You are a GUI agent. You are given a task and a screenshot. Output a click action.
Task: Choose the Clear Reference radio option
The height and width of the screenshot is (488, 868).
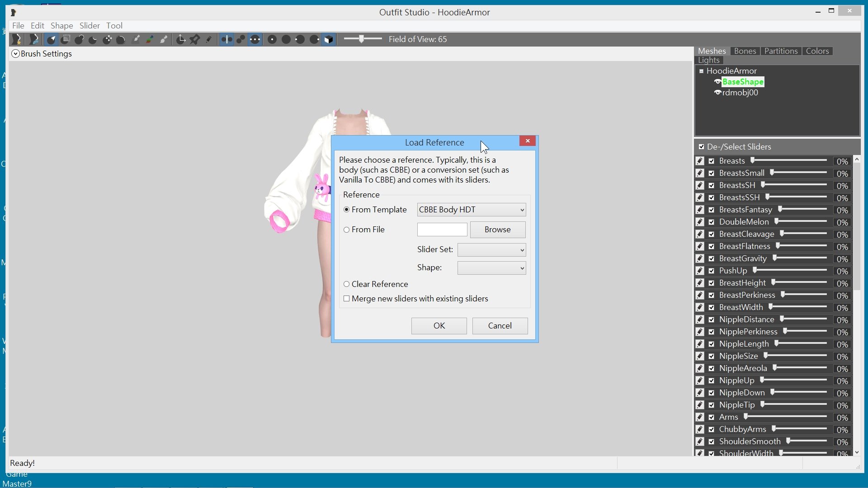(347, 284)
